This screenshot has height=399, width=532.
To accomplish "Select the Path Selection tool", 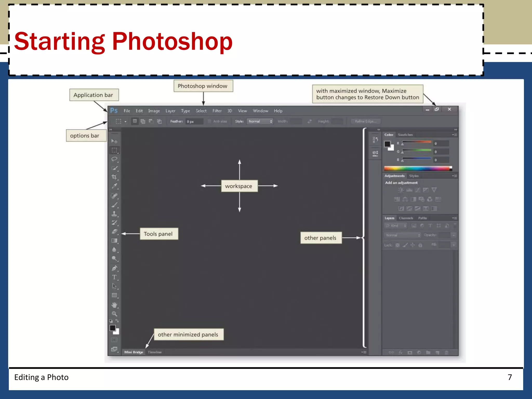I will click(x=114, y=286).
